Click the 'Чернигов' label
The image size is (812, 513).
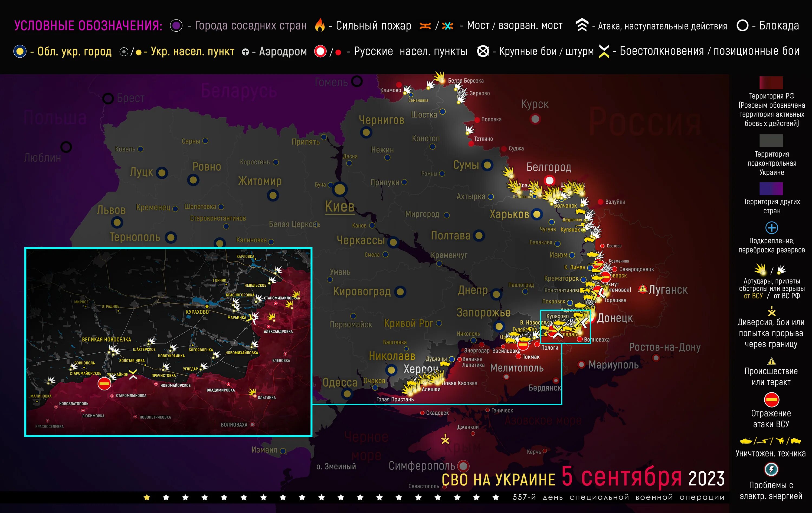click(381, 120)
